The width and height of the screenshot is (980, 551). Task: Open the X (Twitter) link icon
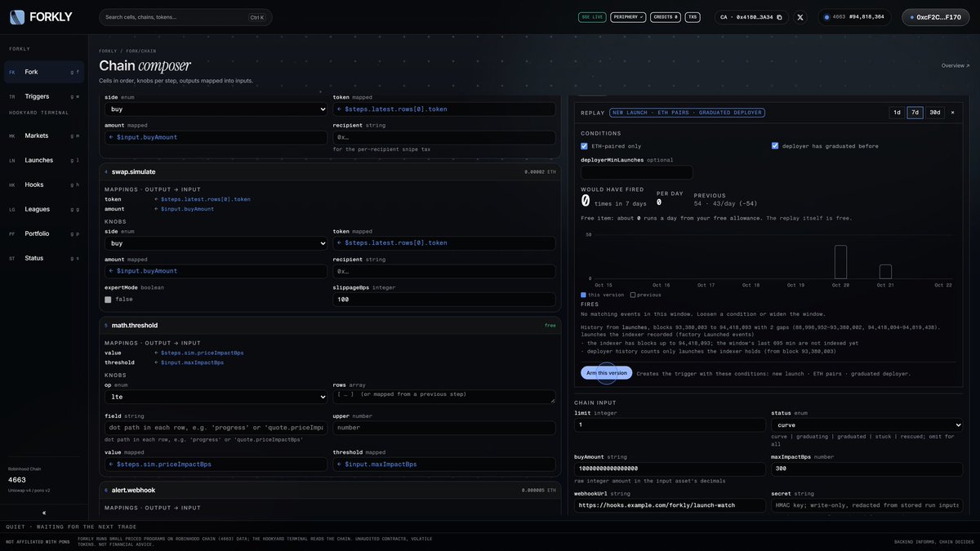800,17
